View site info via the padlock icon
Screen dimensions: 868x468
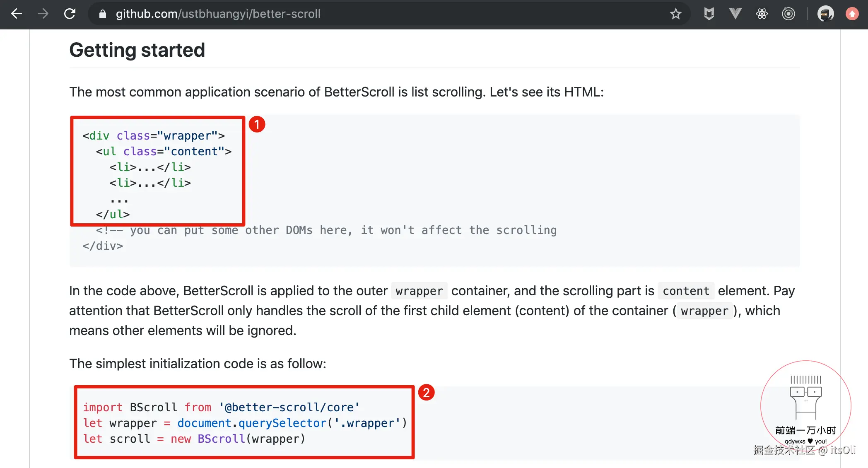tap(103, 14)
